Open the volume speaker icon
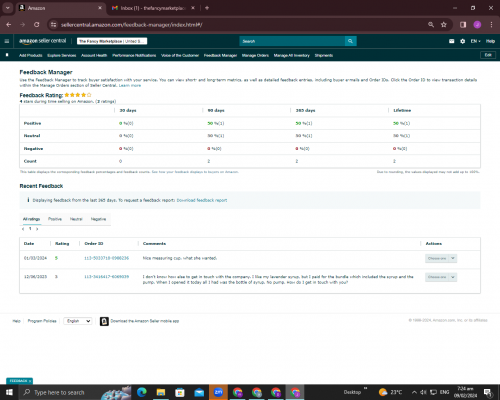Viewport: 500px width, 400px height. [x=423, y=392]
